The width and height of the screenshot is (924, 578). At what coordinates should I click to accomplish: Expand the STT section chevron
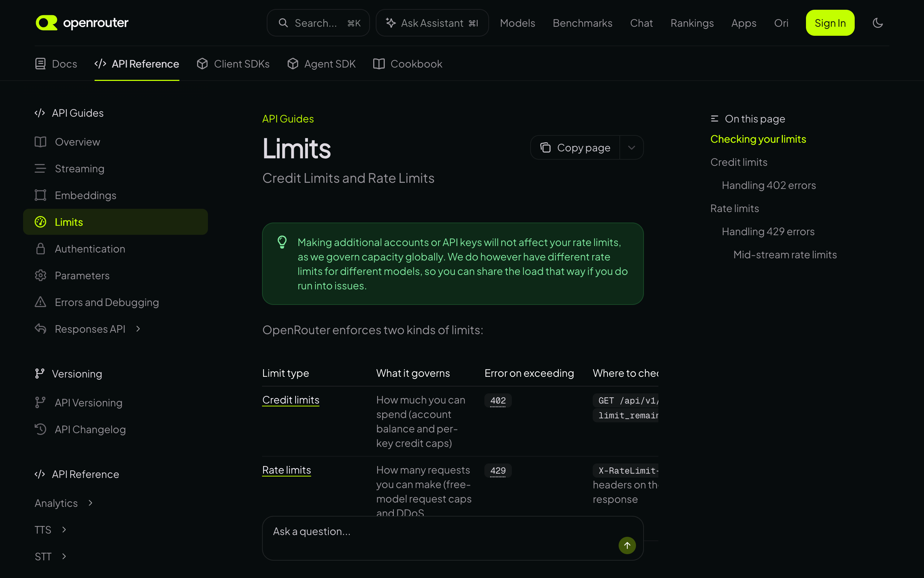[64, 556]
